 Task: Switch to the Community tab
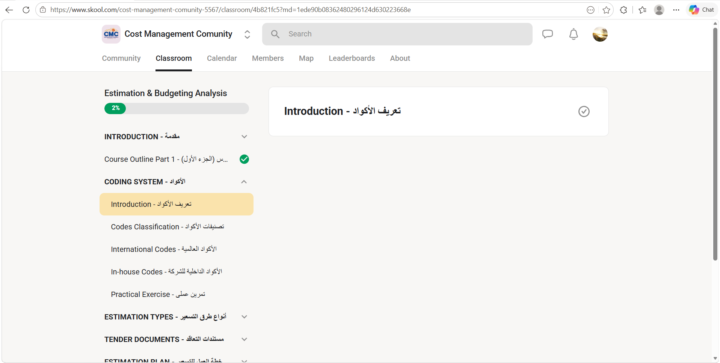(121, 58)
